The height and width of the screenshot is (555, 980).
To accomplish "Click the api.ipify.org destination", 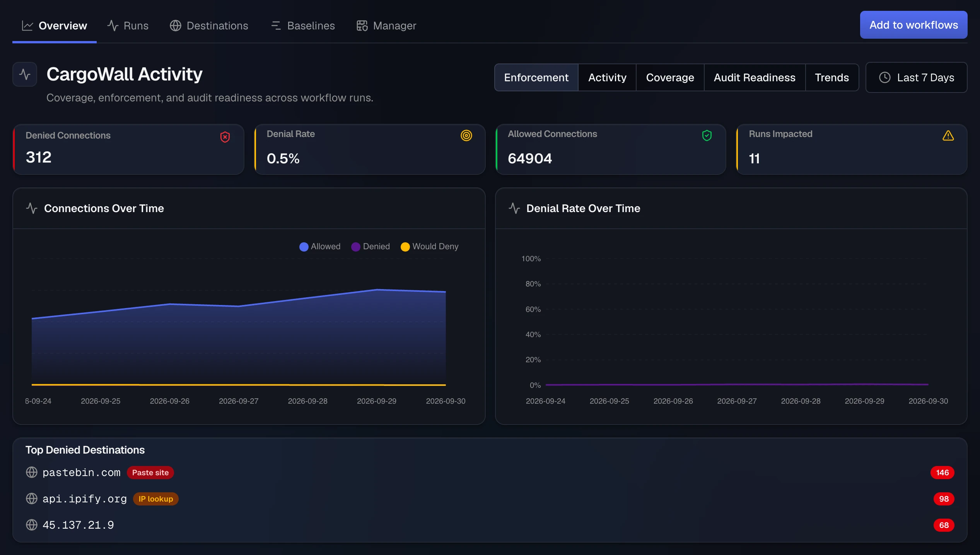I will [85, 498].
